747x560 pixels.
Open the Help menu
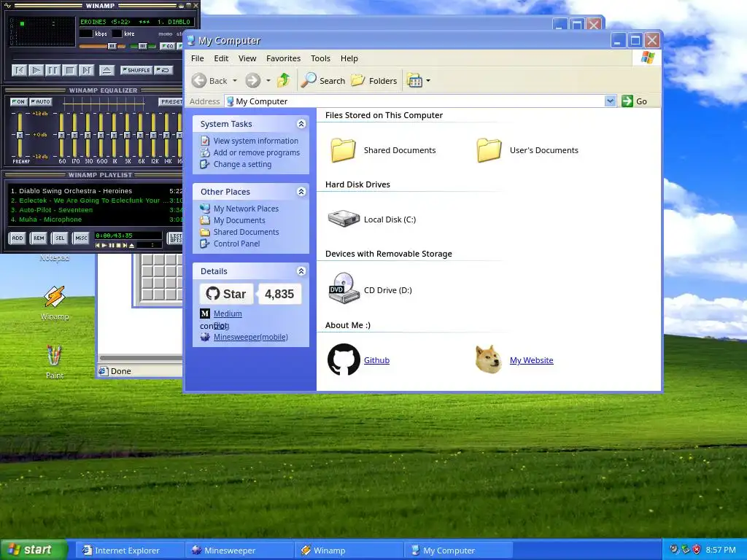349,58
